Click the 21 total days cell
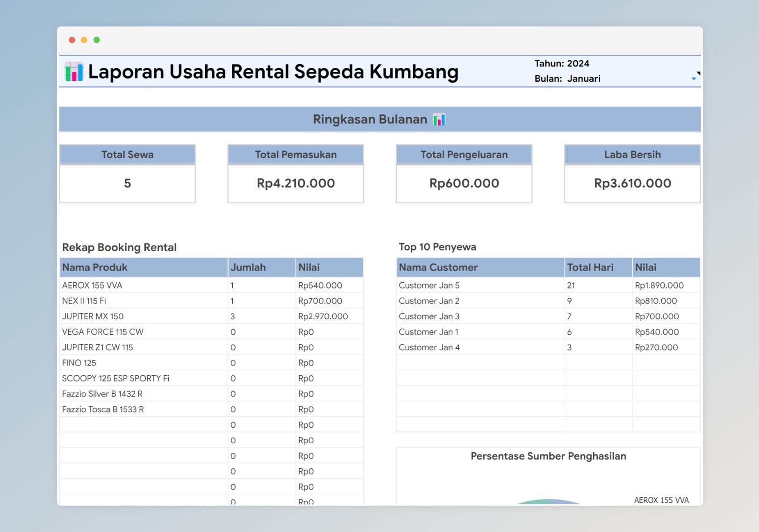The image size is (759, 532). 598,285
